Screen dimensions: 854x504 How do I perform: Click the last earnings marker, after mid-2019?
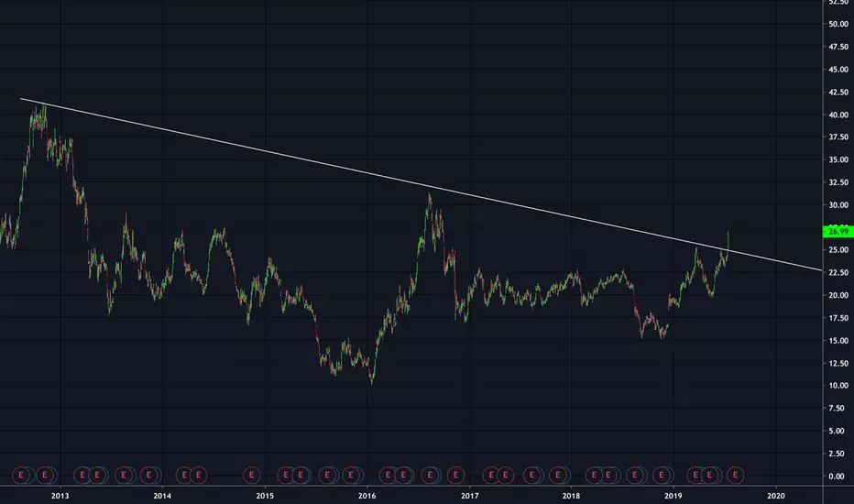click(x=735, y=475)
